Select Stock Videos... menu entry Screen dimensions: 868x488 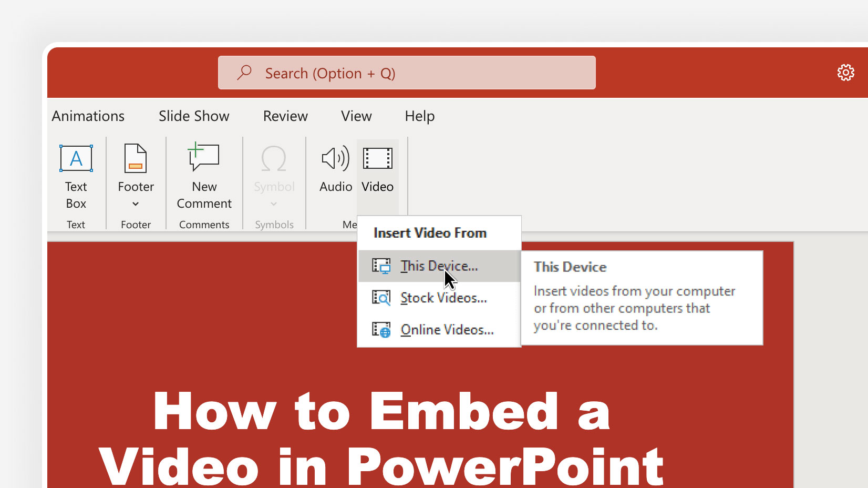coord(439,298)
